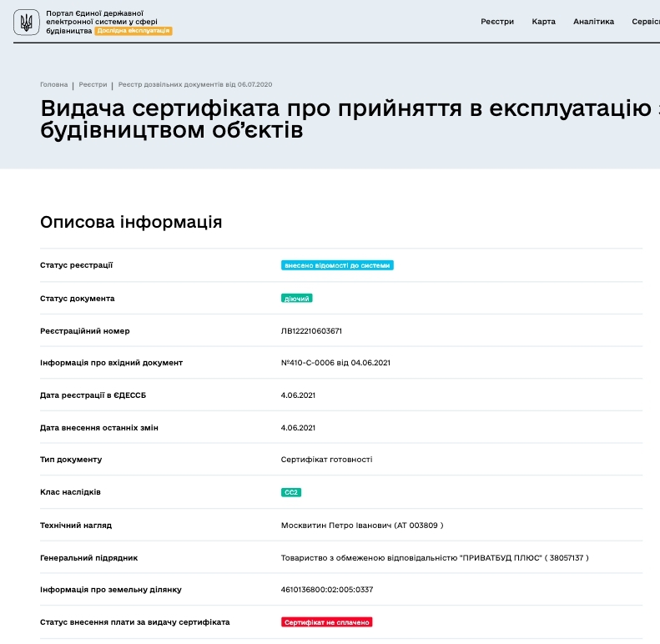Click the СС2 consequence class badge
Viewport: 660px width, 644px height.
click(x=291, y=492)
